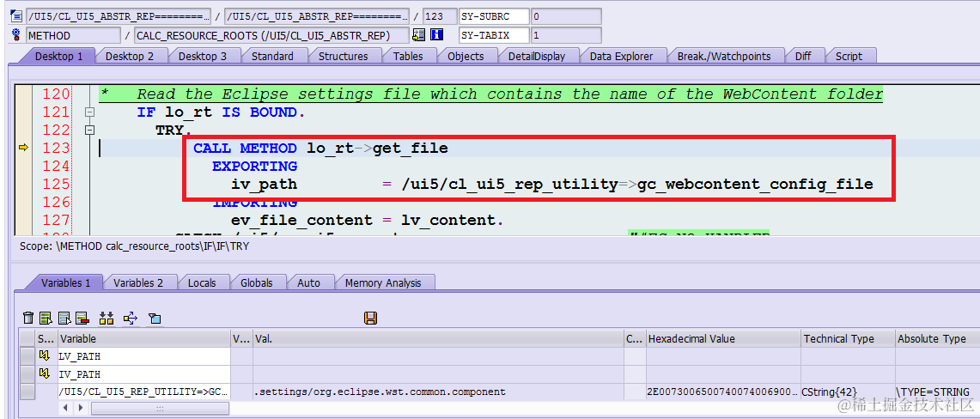Screen dimensions: 980x419
Task: Click scroll-left arrow under Variable column
Action: pyautogui.click(x=65, y=408)
